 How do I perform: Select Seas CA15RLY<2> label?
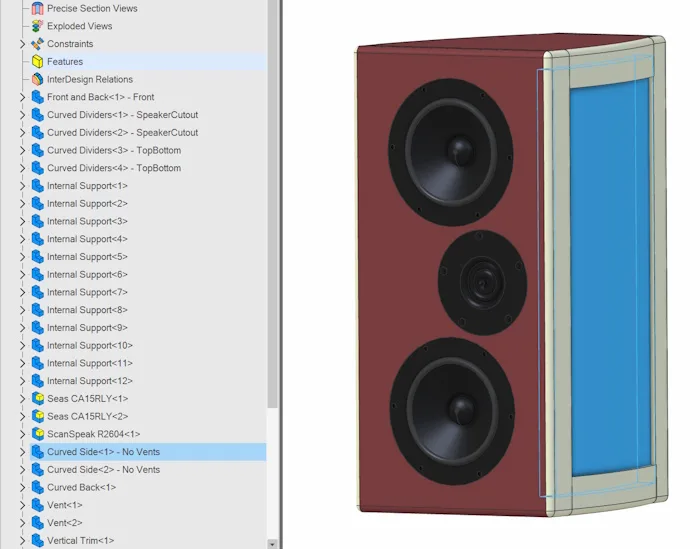88,416
